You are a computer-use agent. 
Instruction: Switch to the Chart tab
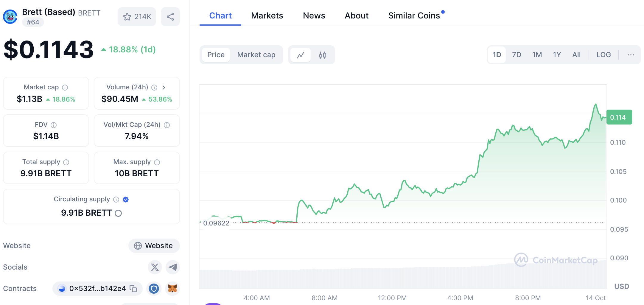220,15
